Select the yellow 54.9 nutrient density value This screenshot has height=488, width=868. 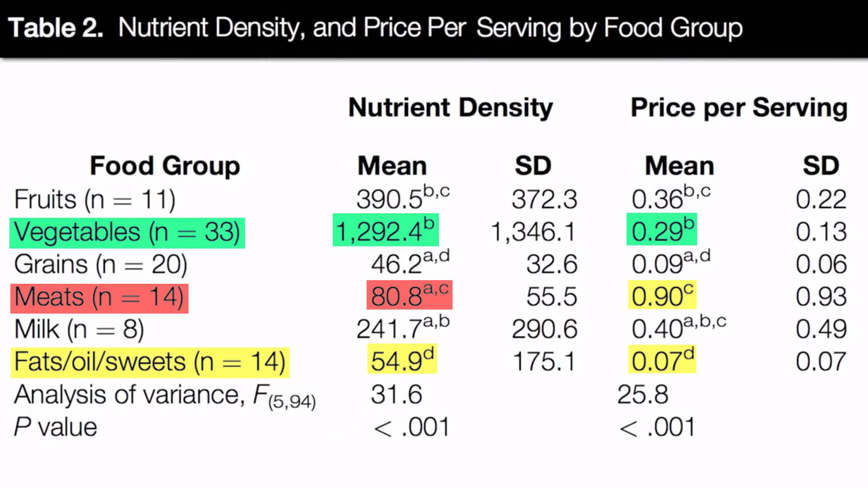pos(402,360)
